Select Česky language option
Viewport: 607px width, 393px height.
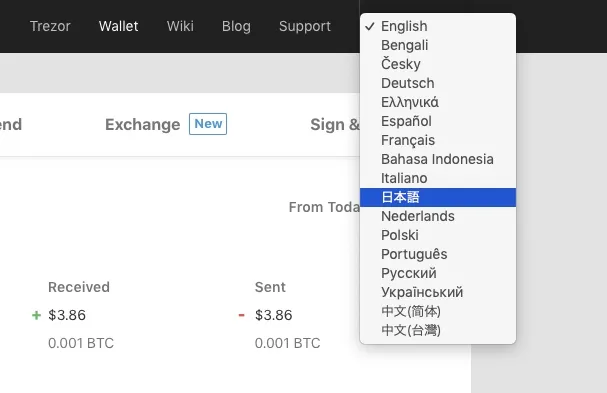[x=438, y=64]
